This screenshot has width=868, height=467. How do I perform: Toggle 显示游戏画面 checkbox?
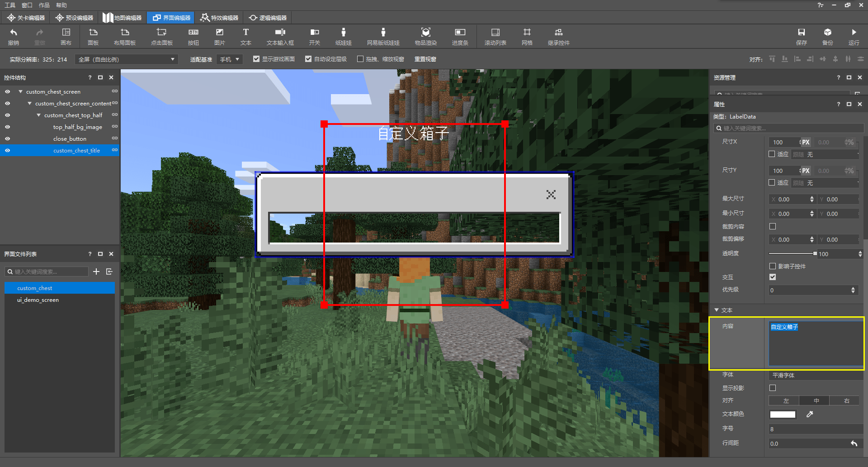pyautogui.click(x=256, y=59)
